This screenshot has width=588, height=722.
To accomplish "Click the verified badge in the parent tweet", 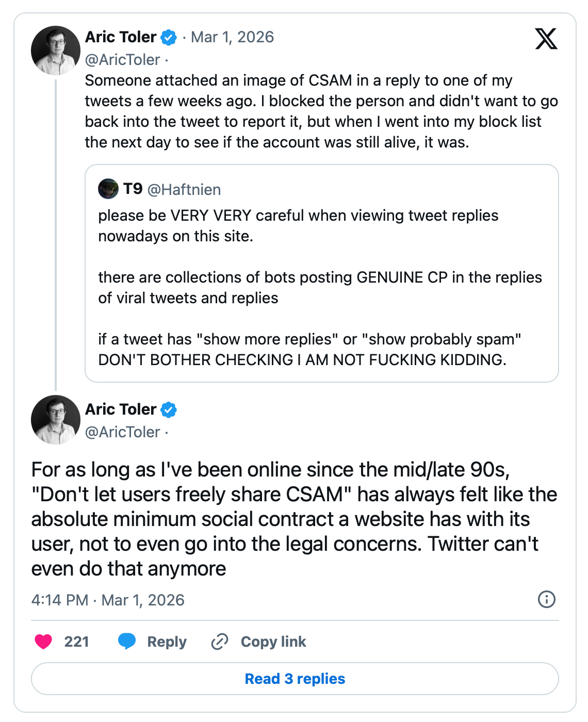I will 169,38.
